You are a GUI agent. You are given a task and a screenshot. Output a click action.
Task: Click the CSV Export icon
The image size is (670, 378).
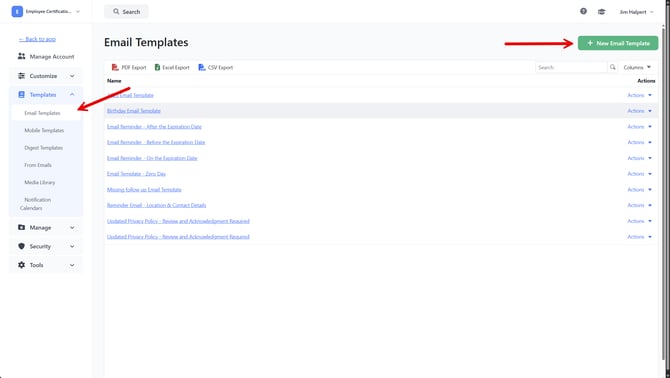[202, 67]
